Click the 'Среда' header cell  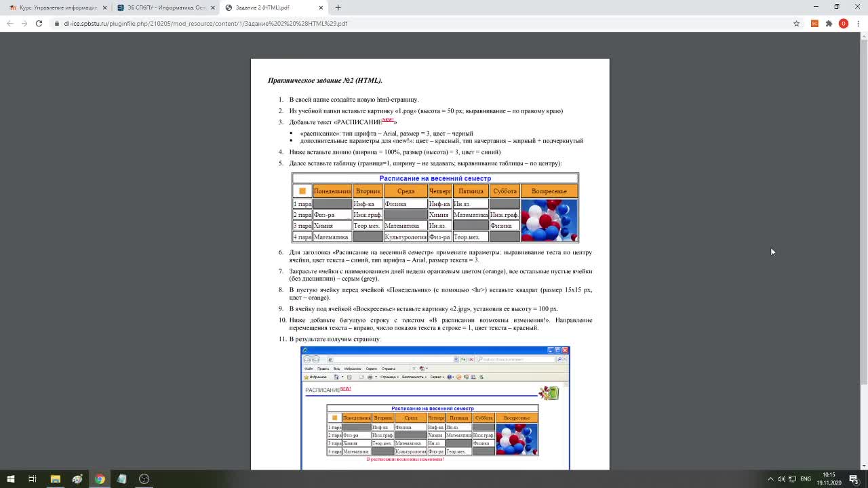pyautogui.click(x=406, y=191)
